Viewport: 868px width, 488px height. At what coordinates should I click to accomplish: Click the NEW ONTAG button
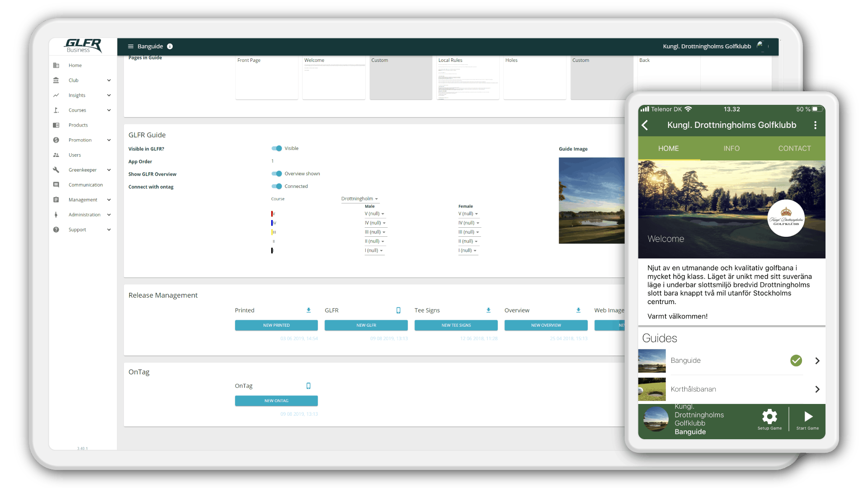pos(276,401)
